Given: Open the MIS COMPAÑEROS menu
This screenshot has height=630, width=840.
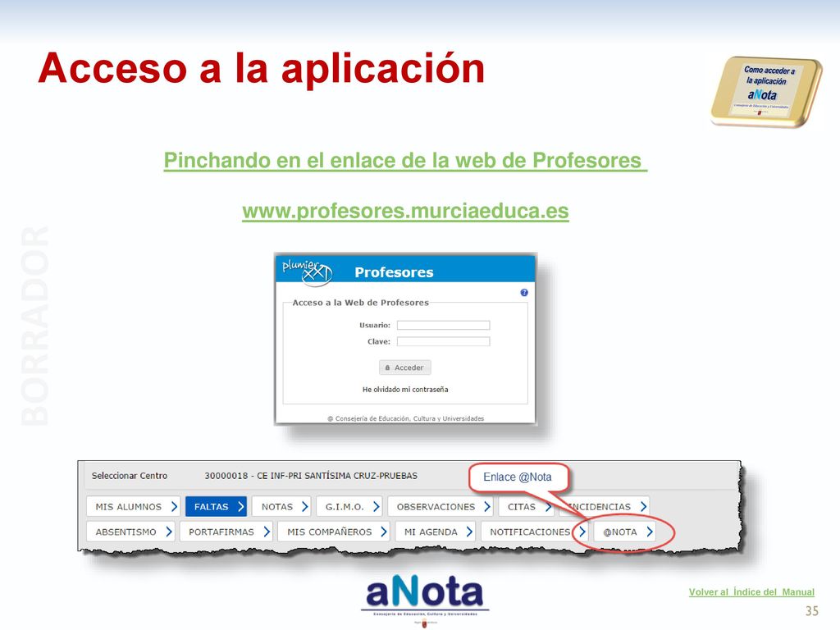Looking at the screenshot, I should click(334, 532).
